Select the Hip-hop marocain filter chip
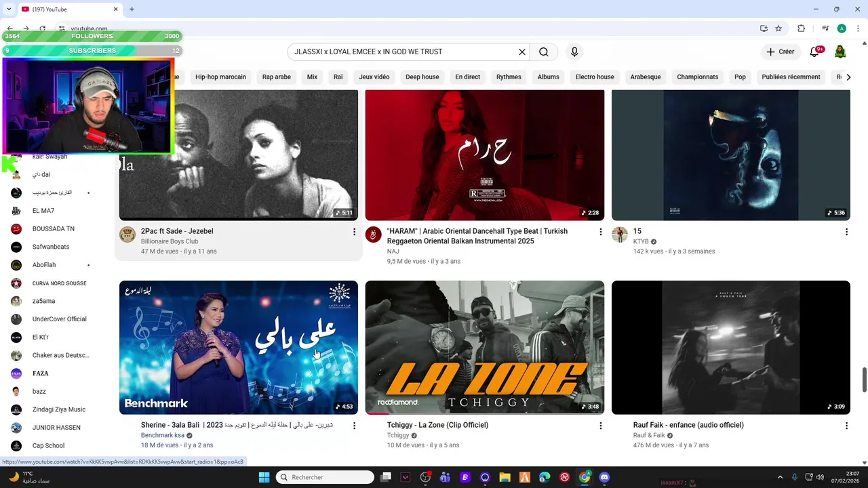 coord(220,77)
